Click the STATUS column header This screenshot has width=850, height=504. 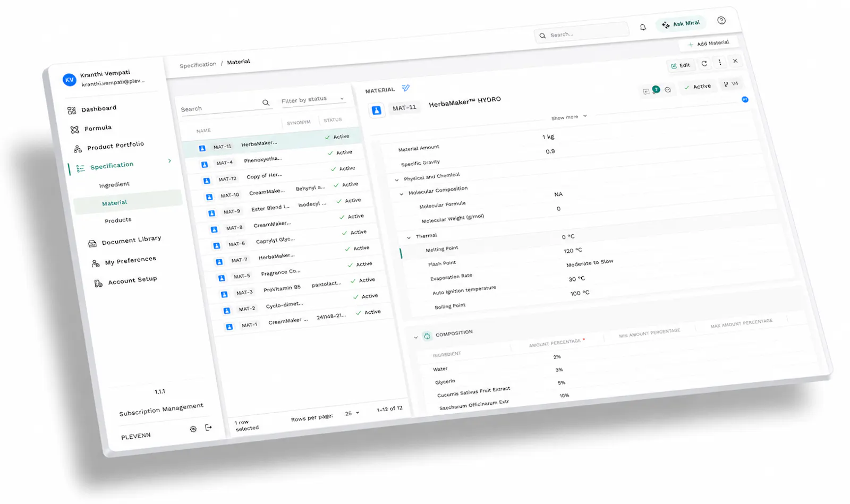[x=333, y=120]
